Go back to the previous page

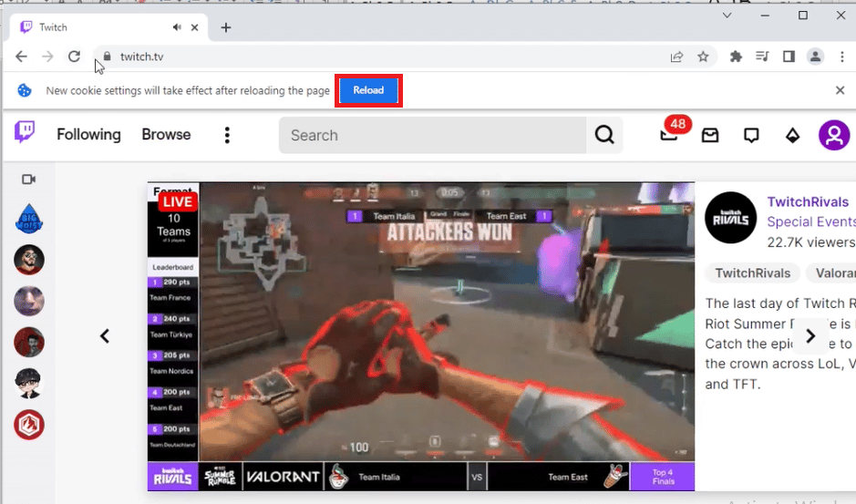click(x=21, y=57)
